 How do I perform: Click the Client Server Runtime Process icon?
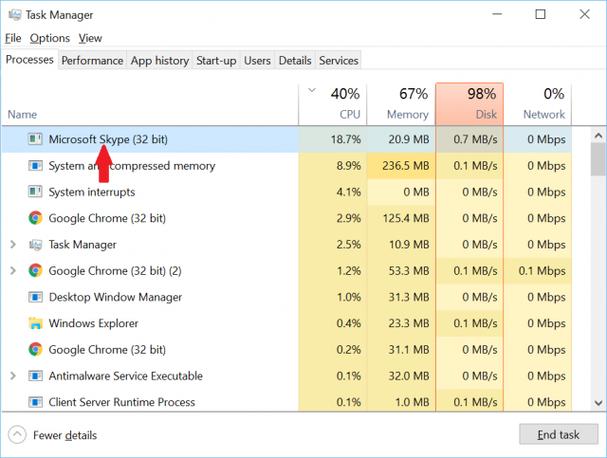(x=35, y=402)
